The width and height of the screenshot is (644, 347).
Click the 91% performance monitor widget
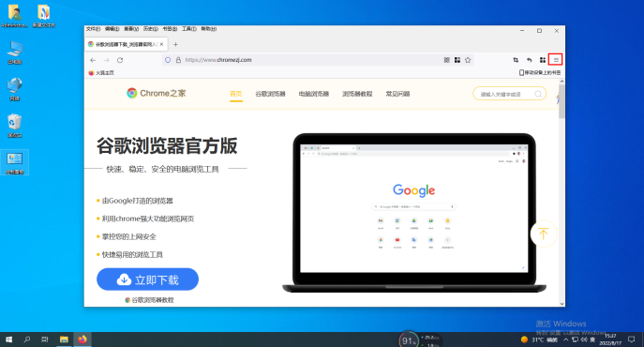409,340
